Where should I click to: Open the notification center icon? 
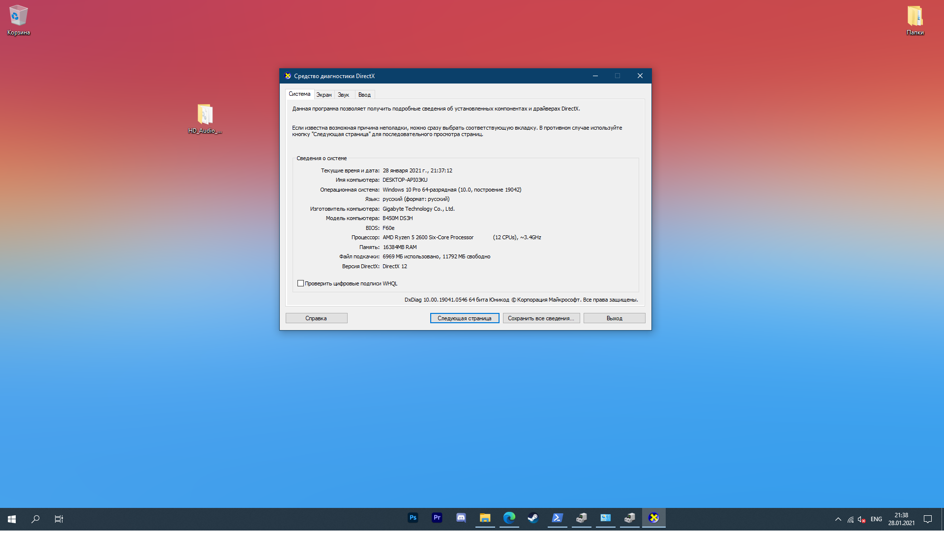(x=928, y=519)
